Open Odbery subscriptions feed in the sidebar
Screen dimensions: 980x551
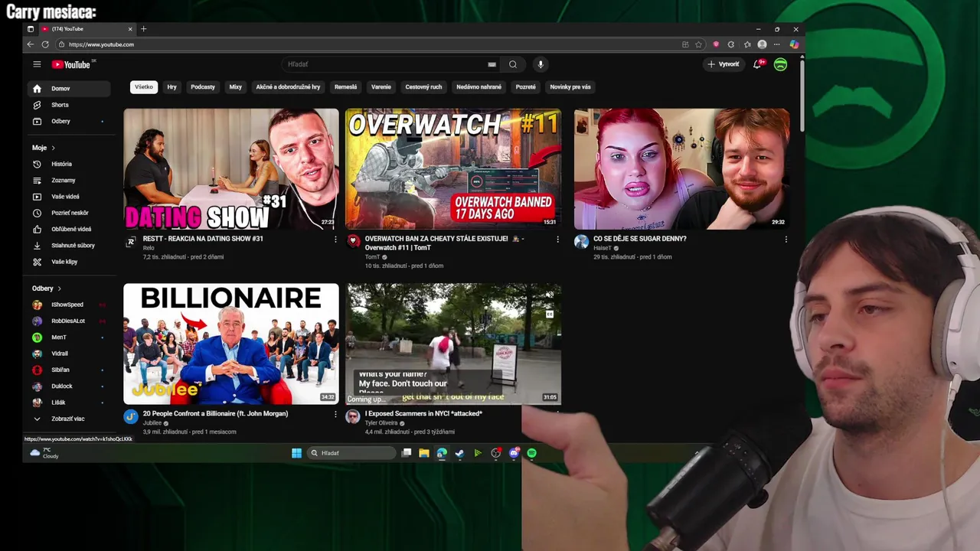point(69,121)
